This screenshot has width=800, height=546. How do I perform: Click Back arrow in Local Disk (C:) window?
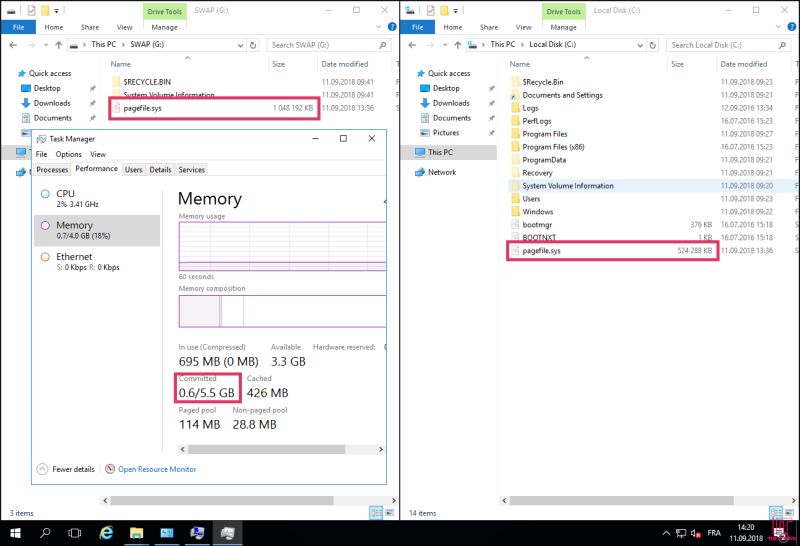(412, 45)
